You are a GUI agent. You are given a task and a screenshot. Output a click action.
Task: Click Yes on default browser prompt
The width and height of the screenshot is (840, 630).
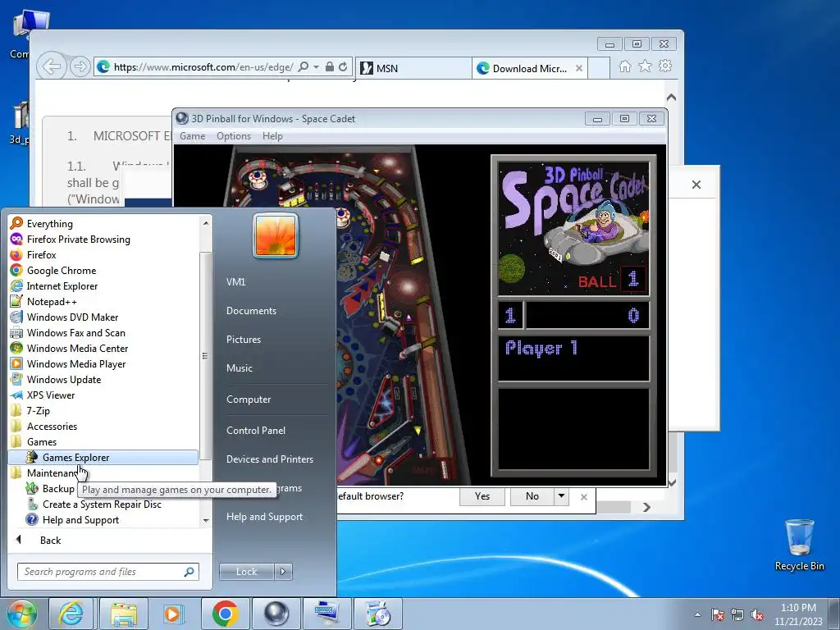click(482, 496)
